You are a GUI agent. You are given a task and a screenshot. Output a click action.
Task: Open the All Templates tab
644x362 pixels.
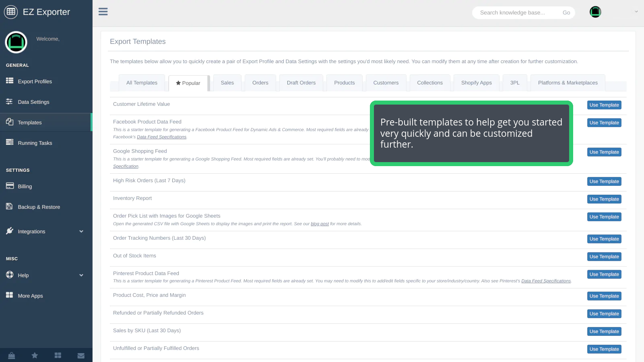pyautogui.click(x=142, y=83)
